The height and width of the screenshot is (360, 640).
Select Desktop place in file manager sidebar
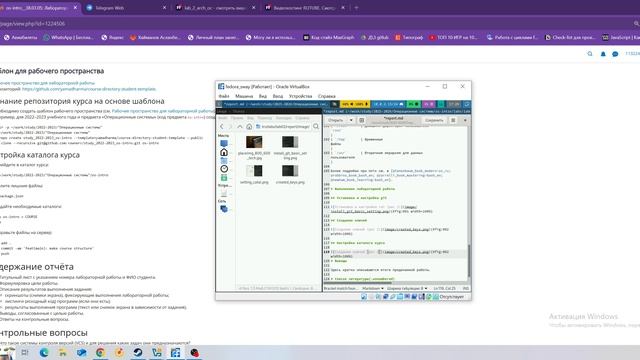[x=224, y=143]
